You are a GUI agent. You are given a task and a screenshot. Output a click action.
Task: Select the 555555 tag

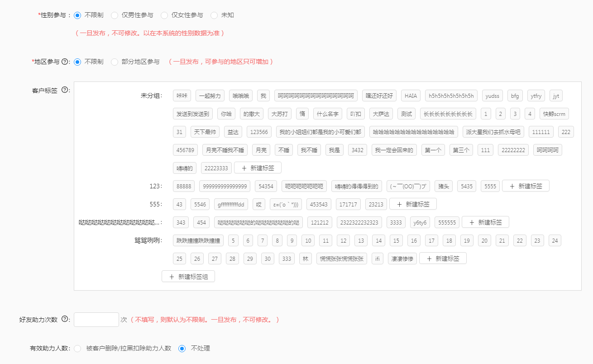[447, 222]
